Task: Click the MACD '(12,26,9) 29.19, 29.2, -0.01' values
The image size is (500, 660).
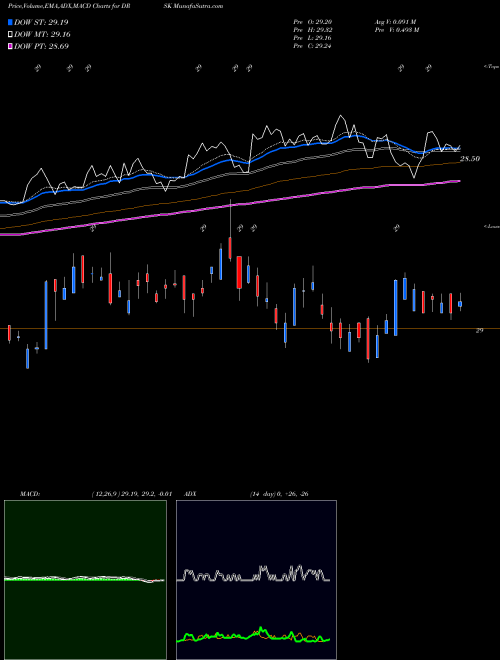Action: click(x=131, y=494)
